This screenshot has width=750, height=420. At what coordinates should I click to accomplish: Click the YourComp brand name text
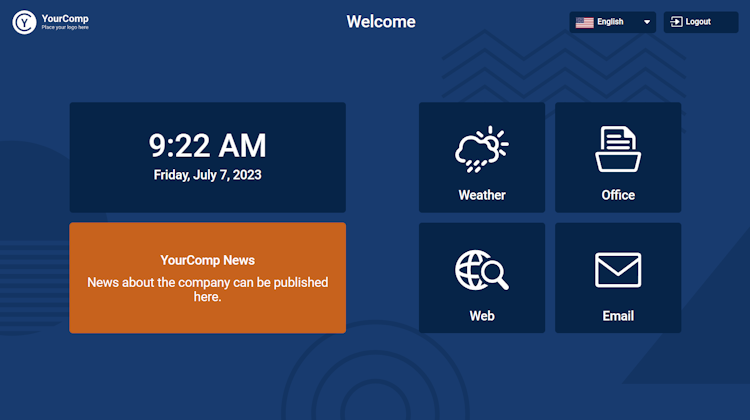(65, 19)
